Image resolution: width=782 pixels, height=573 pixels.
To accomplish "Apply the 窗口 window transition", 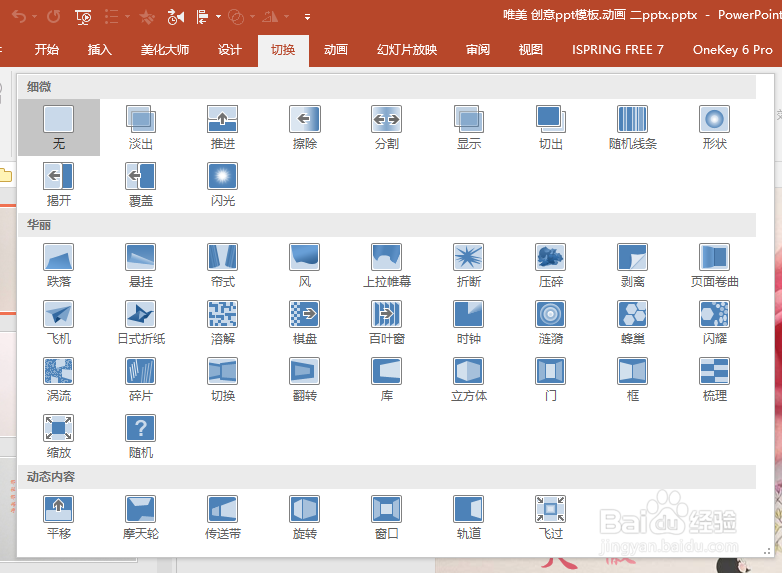I will (387, 518).
